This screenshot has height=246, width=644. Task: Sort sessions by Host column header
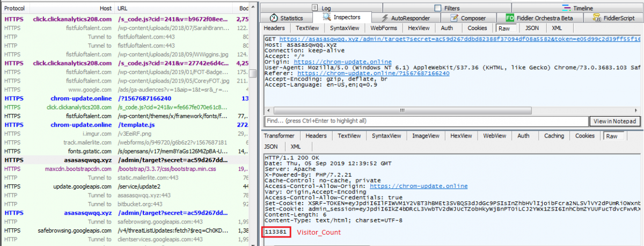click(105, 9)
